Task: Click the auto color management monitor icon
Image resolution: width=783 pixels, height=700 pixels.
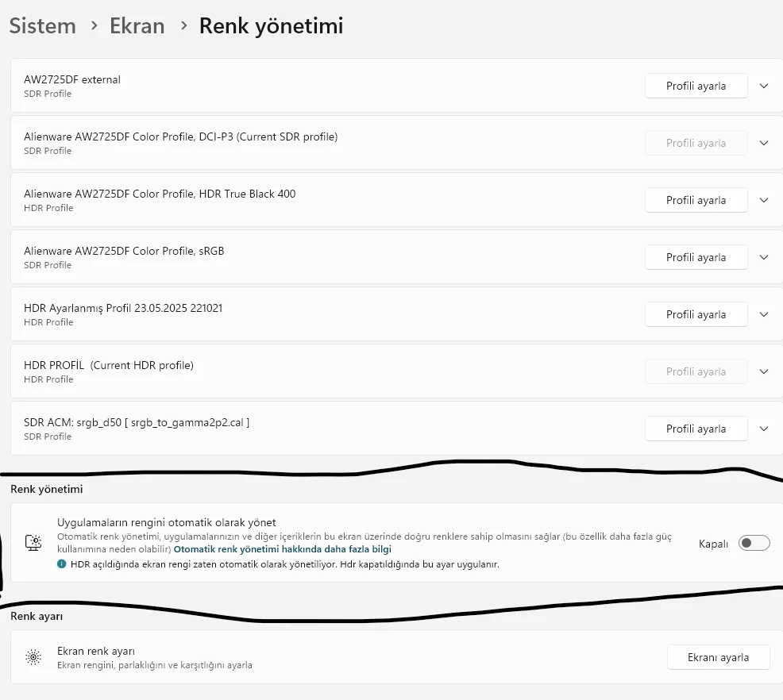Action: 33,543
